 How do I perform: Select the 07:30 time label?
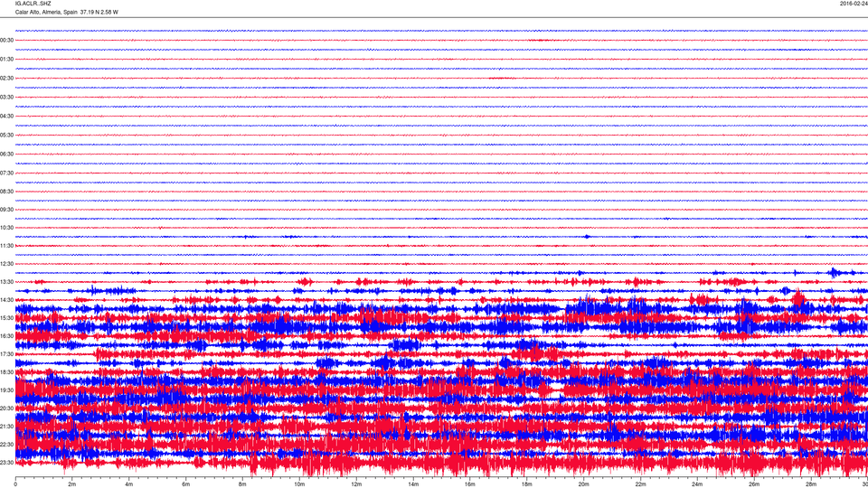tap(6, 174)
